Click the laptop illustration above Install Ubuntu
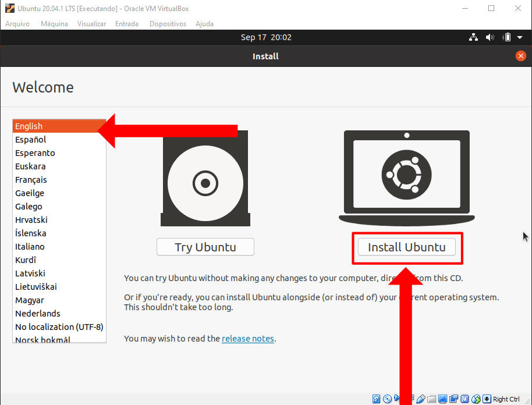This screenshot has width=532, height=405. [x=406, y=179]
